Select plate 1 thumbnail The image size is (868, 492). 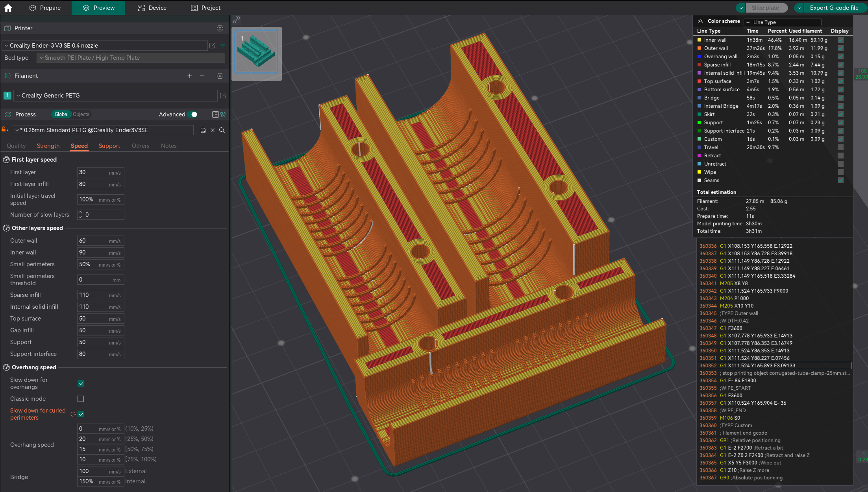point(257,52)
